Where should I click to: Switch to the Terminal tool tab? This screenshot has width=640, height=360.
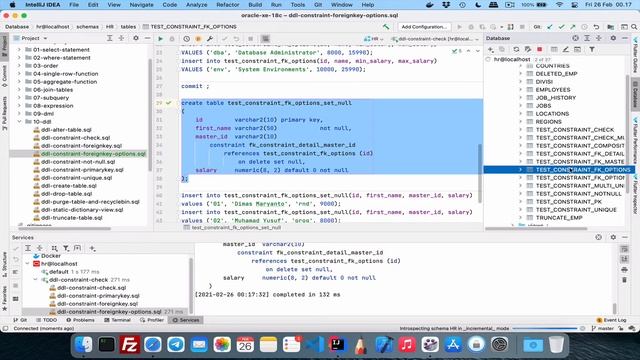[117, 320]
